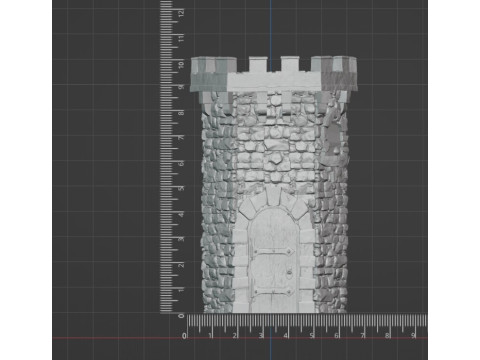Click the "7" mark on the horizontal ruler
Viewport: 480px width, 360px height.
pos(362,336)
